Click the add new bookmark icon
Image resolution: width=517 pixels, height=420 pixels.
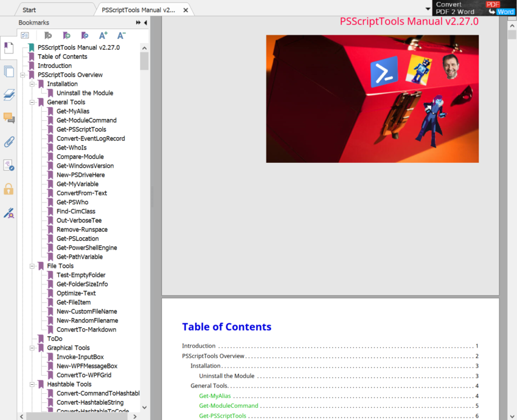point(67,35)
